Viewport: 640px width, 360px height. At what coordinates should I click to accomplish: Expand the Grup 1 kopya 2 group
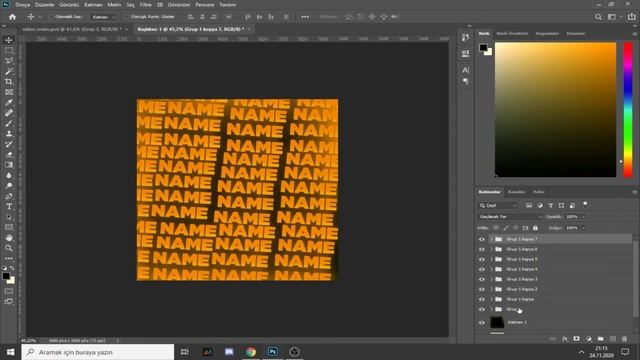click(x=491, y=289)
